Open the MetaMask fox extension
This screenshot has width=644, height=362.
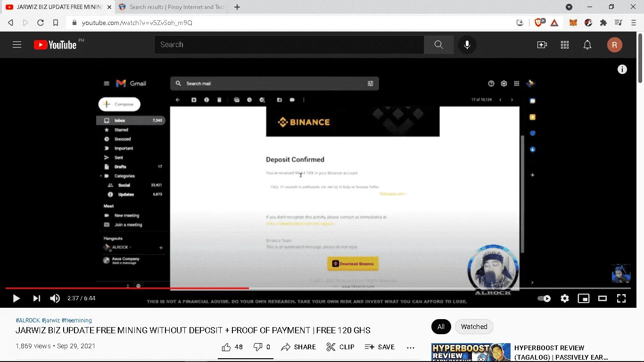coord(573,23)
